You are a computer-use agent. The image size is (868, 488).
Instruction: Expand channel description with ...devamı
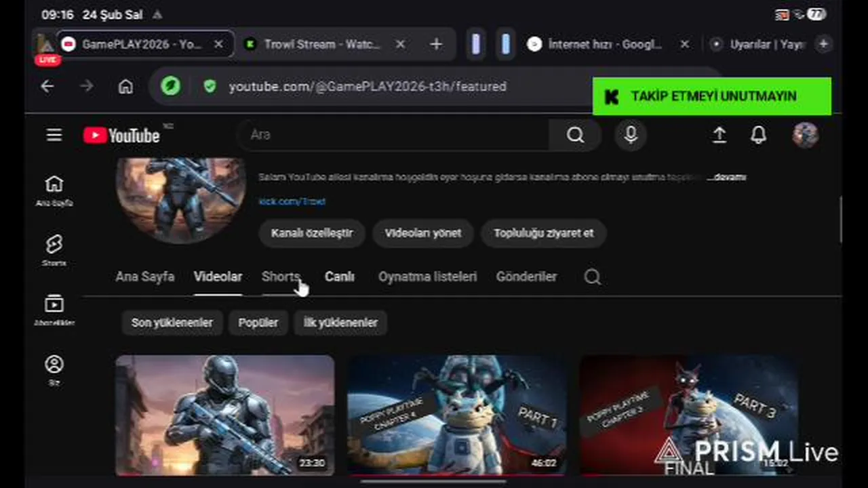click(x=726, y=177)
